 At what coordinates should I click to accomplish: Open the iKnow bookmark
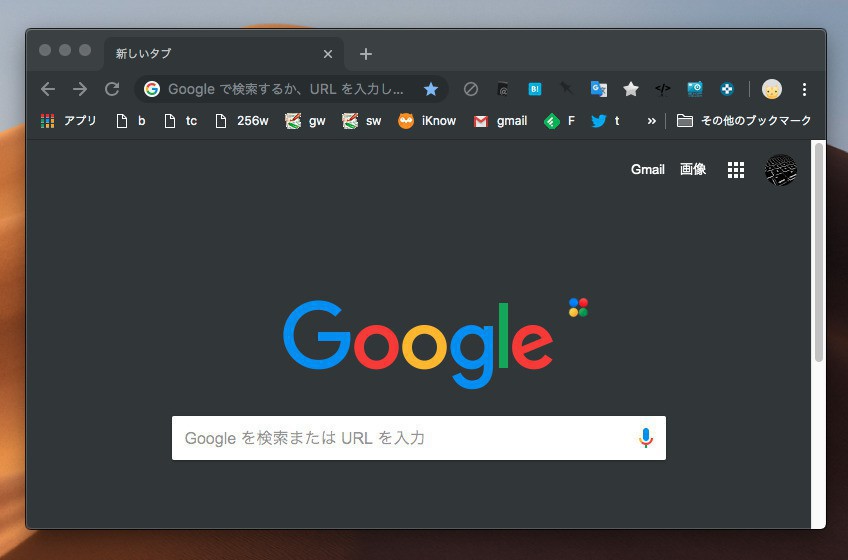(x=427, y=121)
